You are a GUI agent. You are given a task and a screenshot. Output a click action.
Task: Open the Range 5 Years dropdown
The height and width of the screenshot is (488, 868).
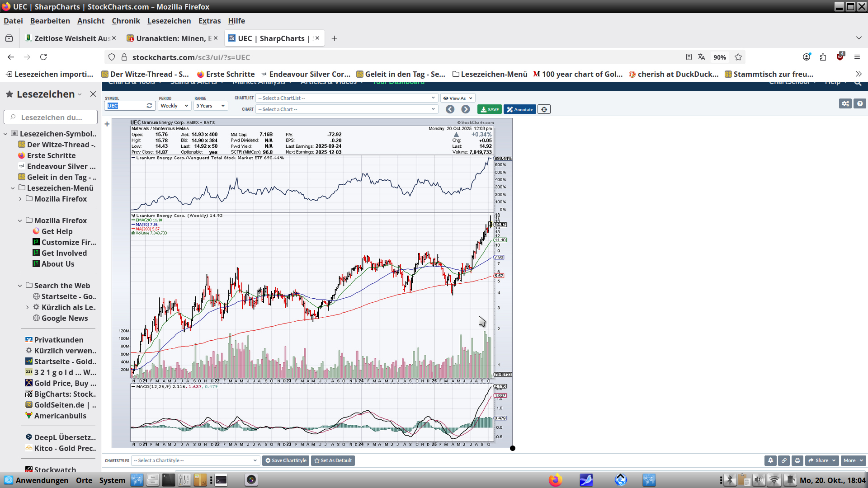click(210, 106)
